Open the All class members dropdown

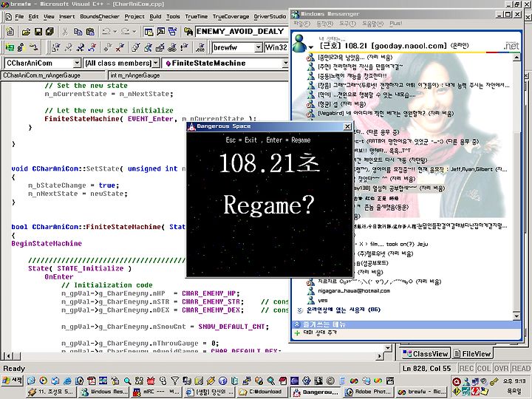pyautogui.click(x=155, y=63)
